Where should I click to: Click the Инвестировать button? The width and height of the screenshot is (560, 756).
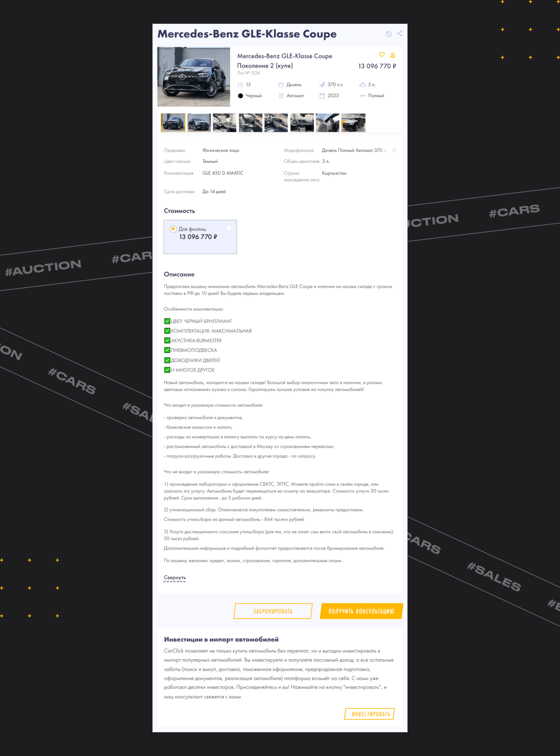tap(370, 714)
